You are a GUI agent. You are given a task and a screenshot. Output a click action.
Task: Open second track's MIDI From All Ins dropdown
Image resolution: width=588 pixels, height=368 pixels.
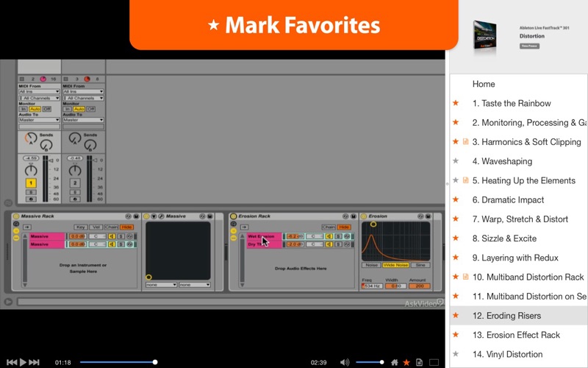tap(83, 91)
